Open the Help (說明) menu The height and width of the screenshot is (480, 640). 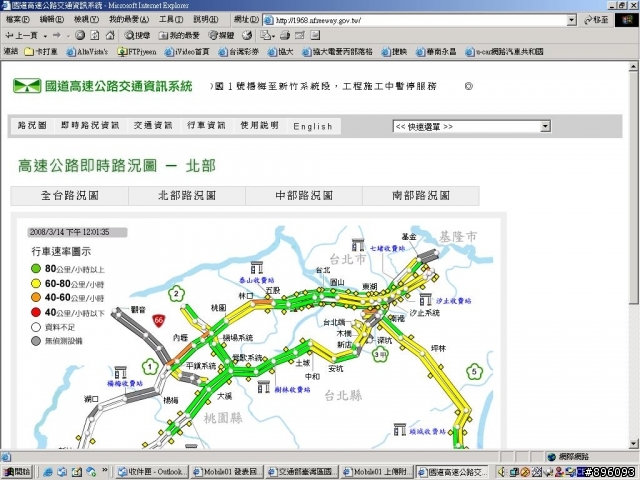click(206, 19)
